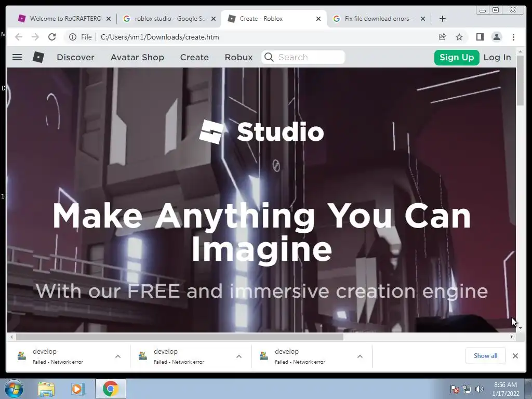
Task: Click the second develop download file icon
Action: click(x=143, y=355)
